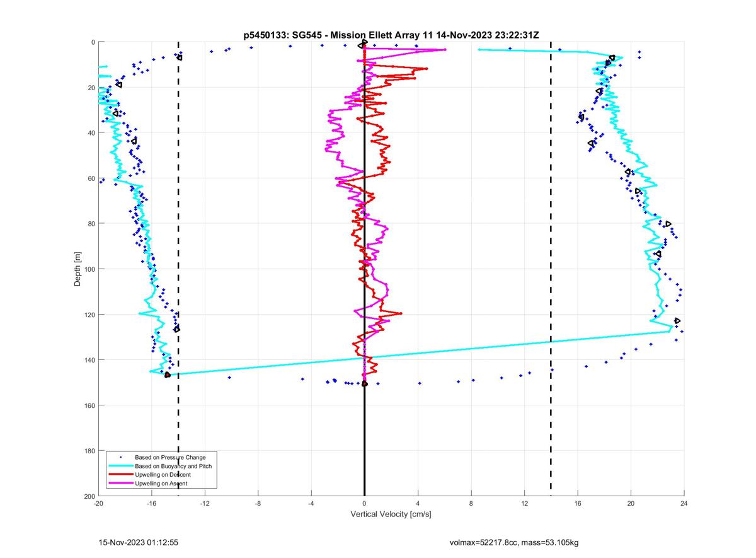
Task: Click the x-axis tick label "24"
Action: click(x=684, y=504)
